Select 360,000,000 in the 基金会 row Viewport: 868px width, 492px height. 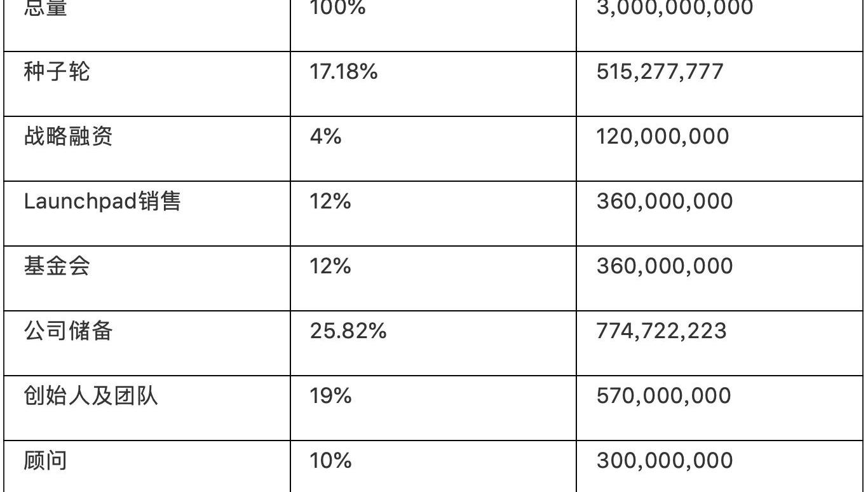(x=664, y=266)
